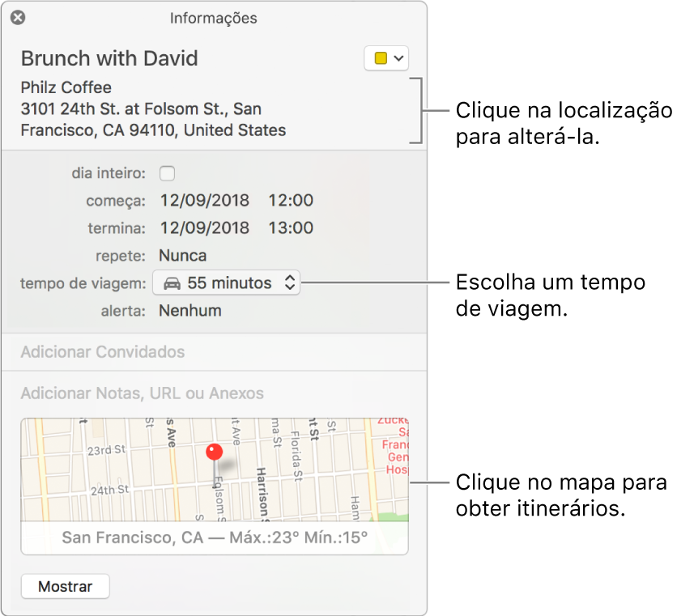
Task: Open the alert setting showing 'Nenhum'
Action: 190,310
